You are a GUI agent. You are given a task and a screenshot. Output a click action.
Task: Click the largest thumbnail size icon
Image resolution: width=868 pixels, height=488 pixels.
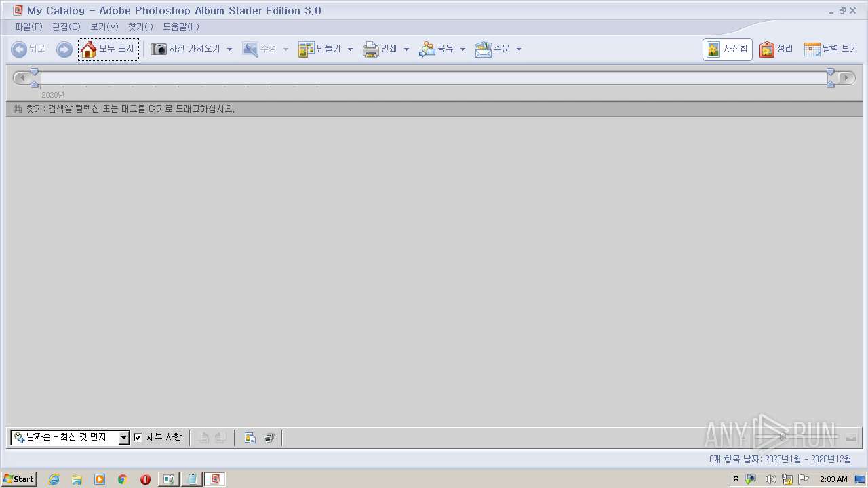tap(851, 438)
